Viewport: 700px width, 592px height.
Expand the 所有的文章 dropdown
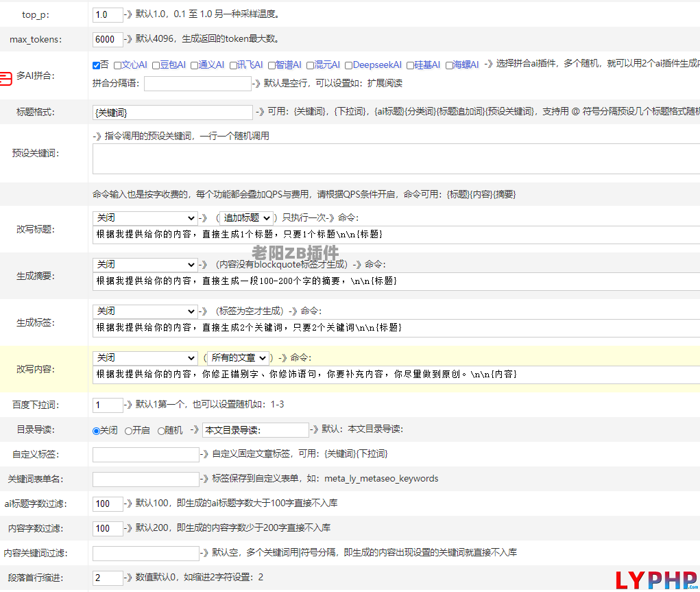[x=239, y=358]
